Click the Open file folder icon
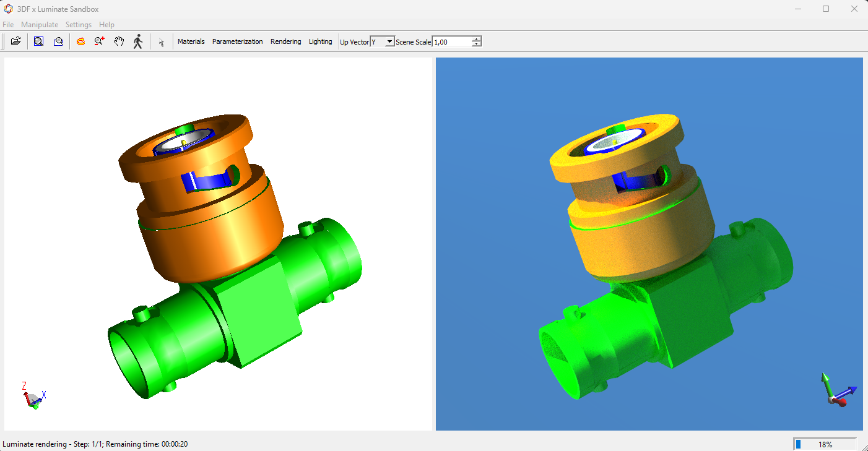Image resolution: width=868 pixels, height=451 pixels. (16, 41)
